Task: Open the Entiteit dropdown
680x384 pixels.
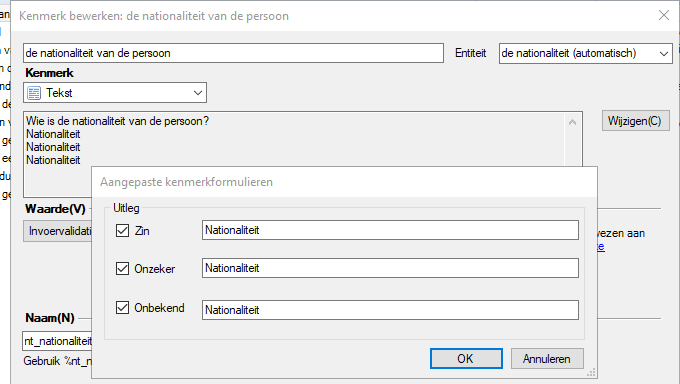Action: coord(585,53)
